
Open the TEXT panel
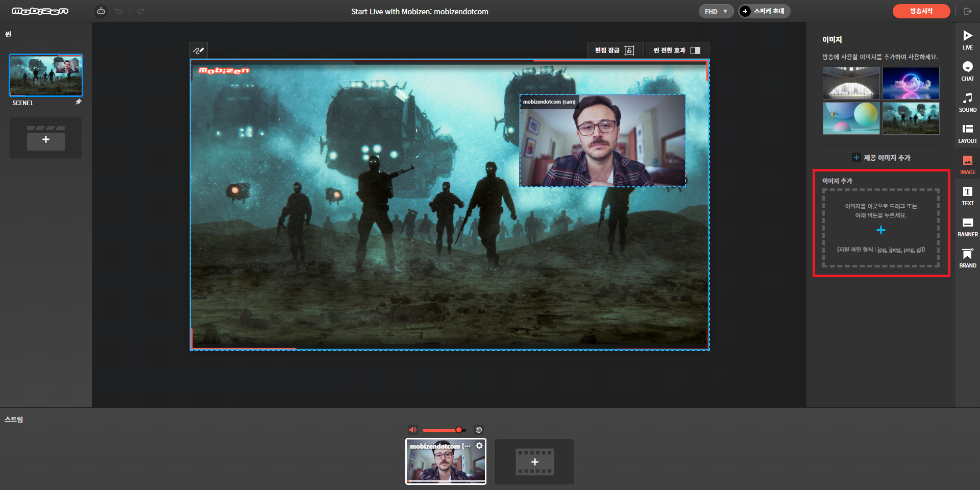point(967,196)
